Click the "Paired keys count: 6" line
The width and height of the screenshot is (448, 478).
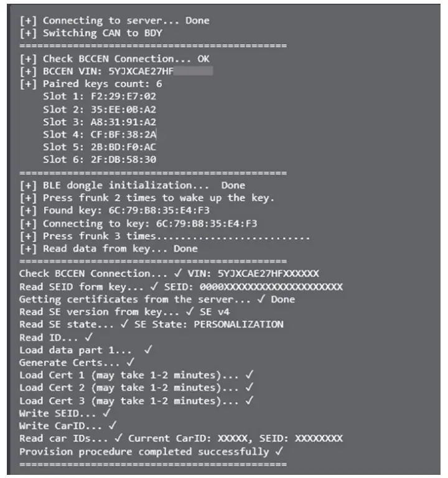click(91, 84)
